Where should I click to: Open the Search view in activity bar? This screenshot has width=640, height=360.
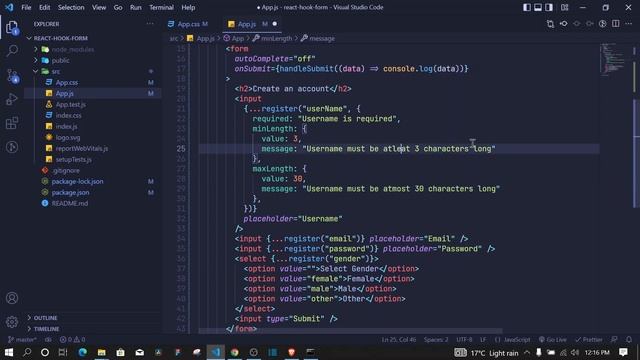(12, 51)
